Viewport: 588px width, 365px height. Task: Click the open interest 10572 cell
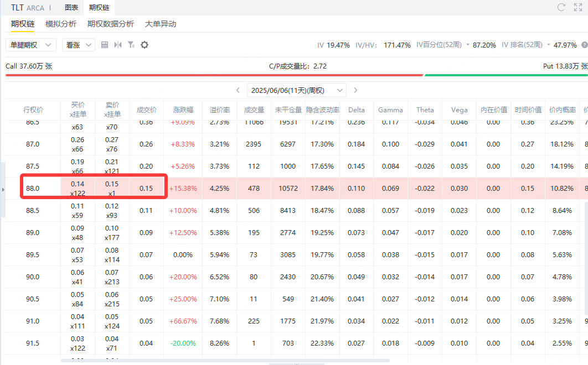(x=288, y=189)
